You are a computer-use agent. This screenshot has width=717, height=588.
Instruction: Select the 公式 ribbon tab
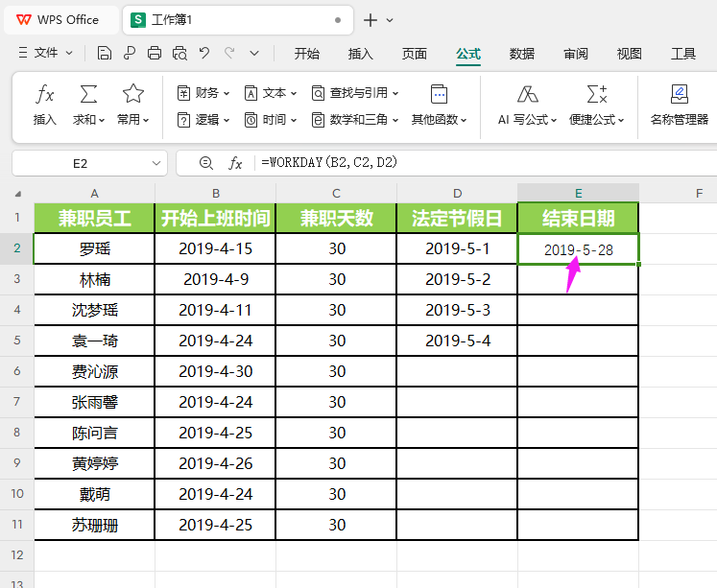pyautogui.click(x=468, y=54)
